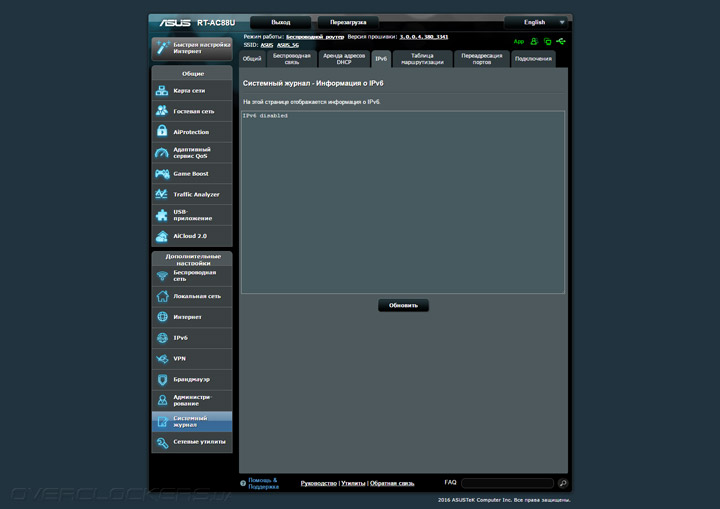The width and height of the screenshot is (720, 509).
Task: Click the green user status icon
Action: (534, 41)
